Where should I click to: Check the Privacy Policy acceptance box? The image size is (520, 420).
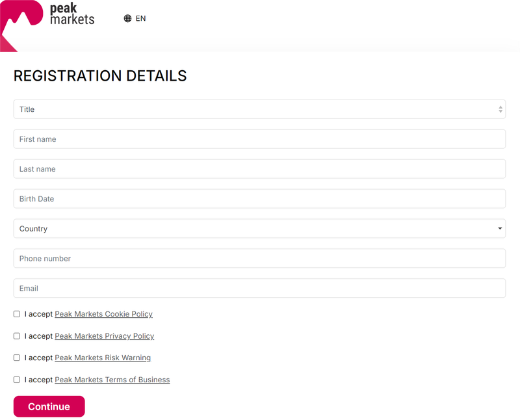pyautogui.click(x=17, y=335)
